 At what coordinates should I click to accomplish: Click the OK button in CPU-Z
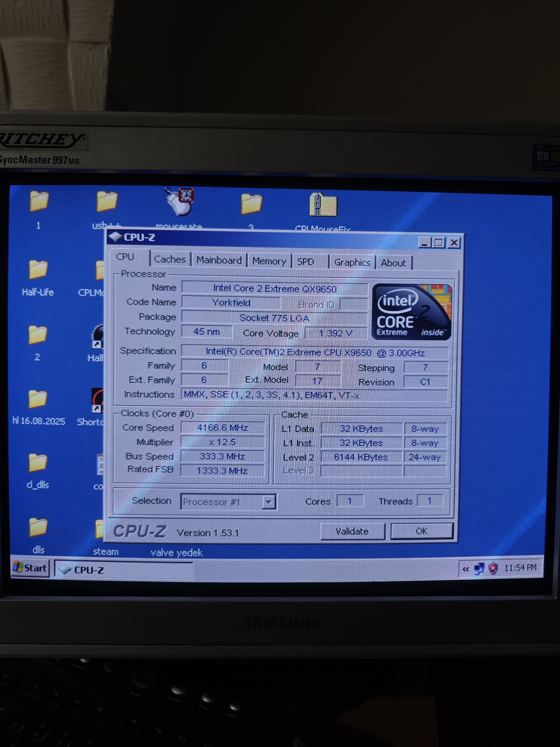(x=422, y=531)
